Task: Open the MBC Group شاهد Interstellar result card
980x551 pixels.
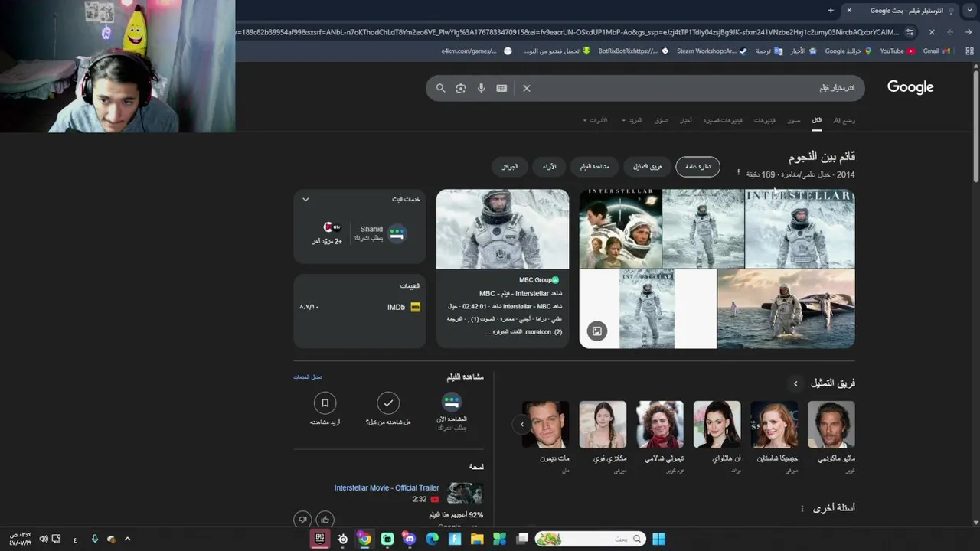Action: pos(503,269)
